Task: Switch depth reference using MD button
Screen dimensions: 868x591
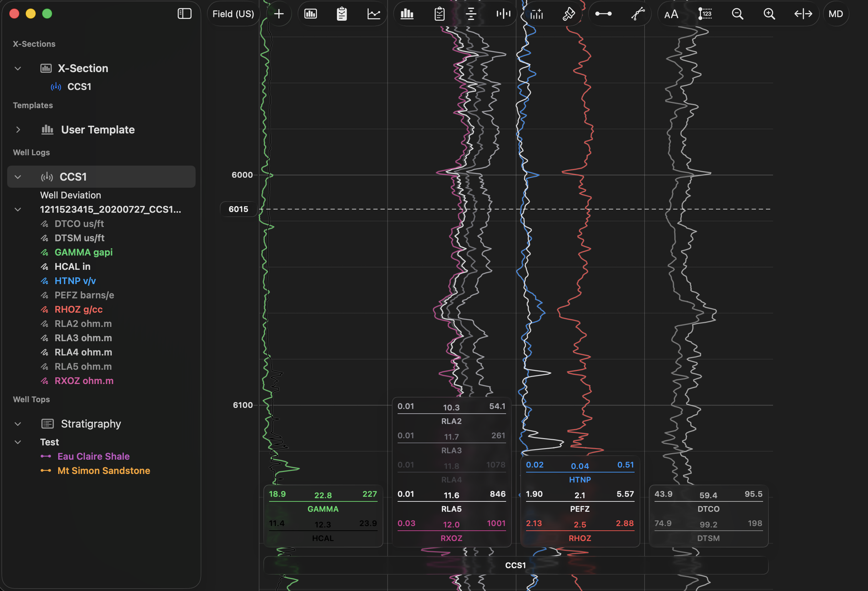Action: 836,14
